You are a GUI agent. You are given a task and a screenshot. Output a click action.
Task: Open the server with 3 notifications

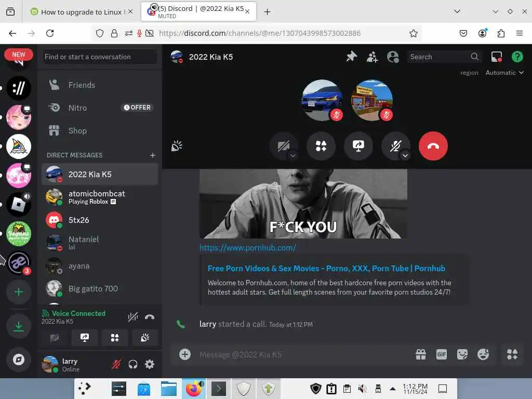pos(19,262)
